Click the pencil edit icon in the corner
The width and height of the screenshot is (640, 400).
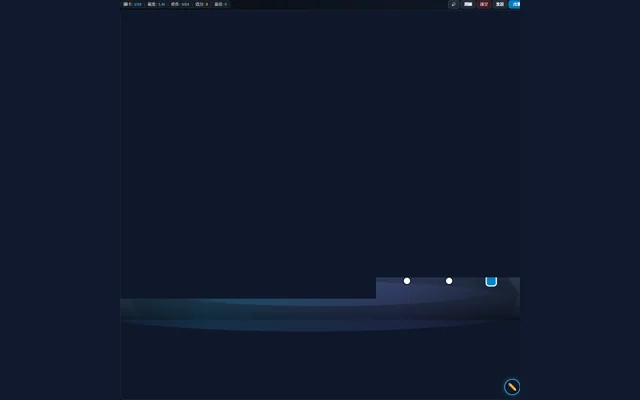coord(511,387)
